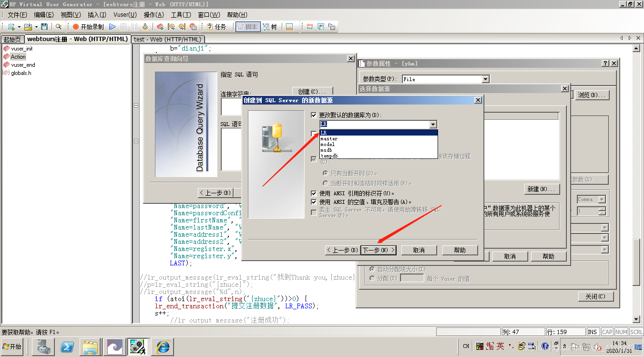Open the default database dropdown arrow
The image size is (644, 357).
point(433,125)
